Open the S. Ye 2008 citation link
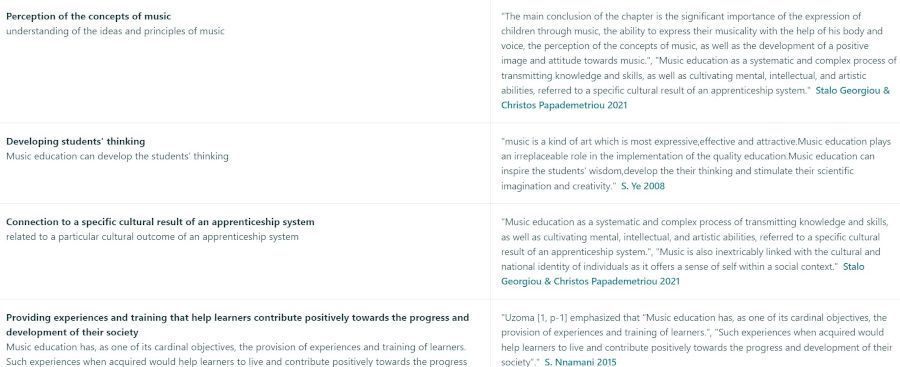 click(643, 186)
